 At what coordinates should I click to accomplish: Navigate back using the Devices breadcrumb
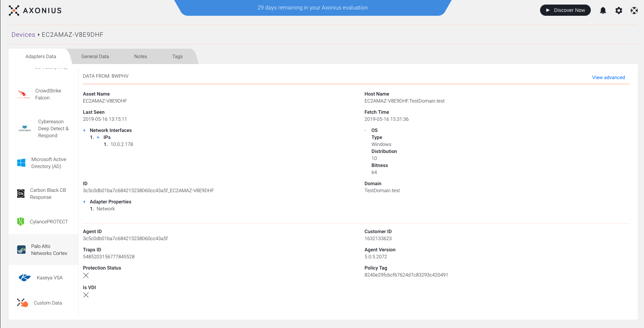coord(23,34)
